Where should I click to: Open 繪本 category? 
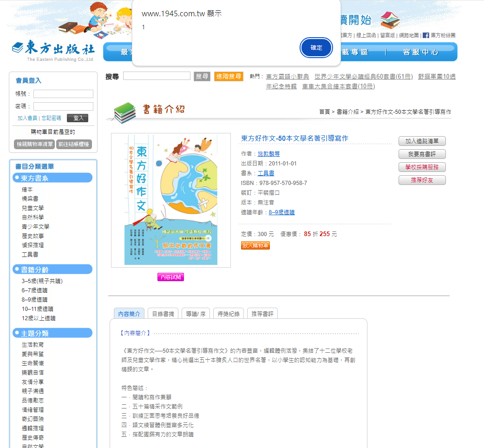click(x=27, y=189)
